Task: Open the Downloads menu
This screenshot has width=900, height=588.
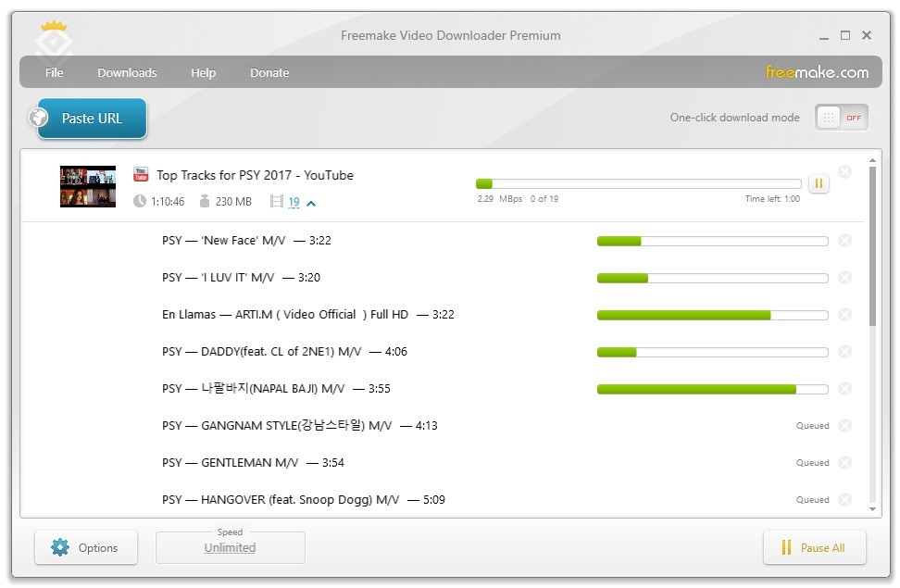Action: coord(127,73)
